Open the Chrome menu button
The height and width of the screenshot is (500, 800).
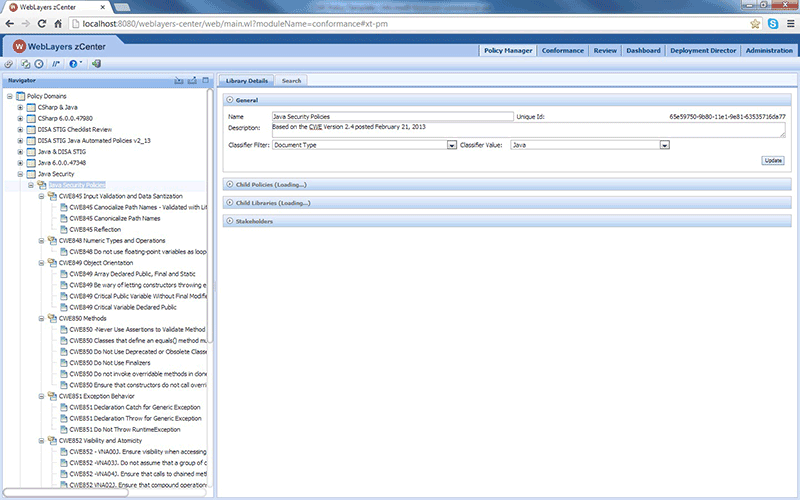coord(791,23)
